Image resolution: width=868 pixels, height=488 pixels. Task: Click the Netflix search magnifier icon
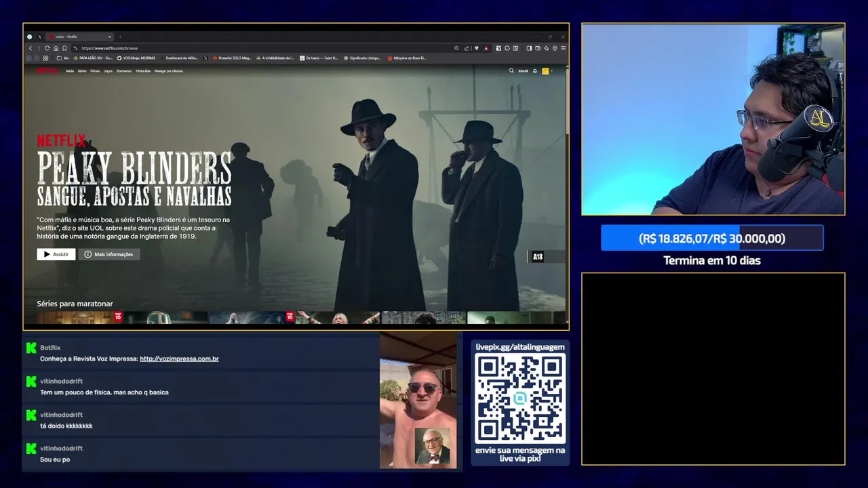pyautogui.click(x=511, y=70)
